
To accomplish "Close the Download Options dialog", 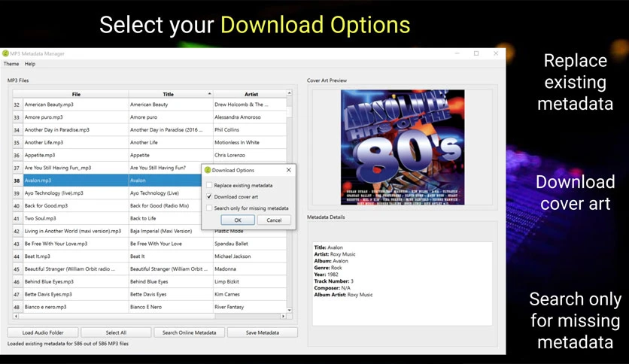I will coord(289,170).
